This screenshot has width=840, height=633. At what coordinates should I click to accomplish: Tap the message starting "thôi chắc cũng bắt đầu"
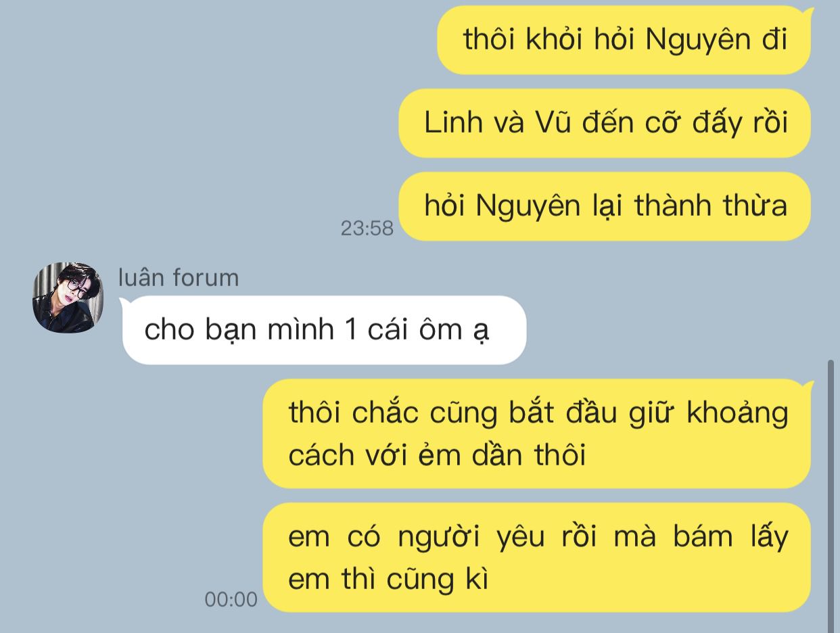pos(537,433)
